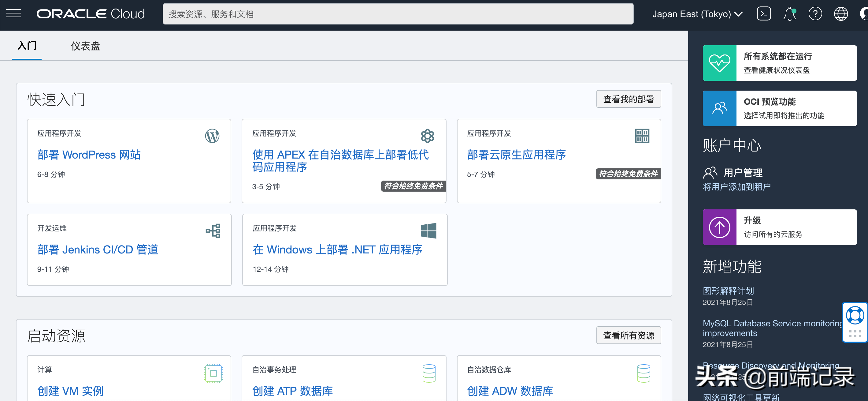Click in the search resources input field
Screen dimensions: 868x401
[398, 14]
